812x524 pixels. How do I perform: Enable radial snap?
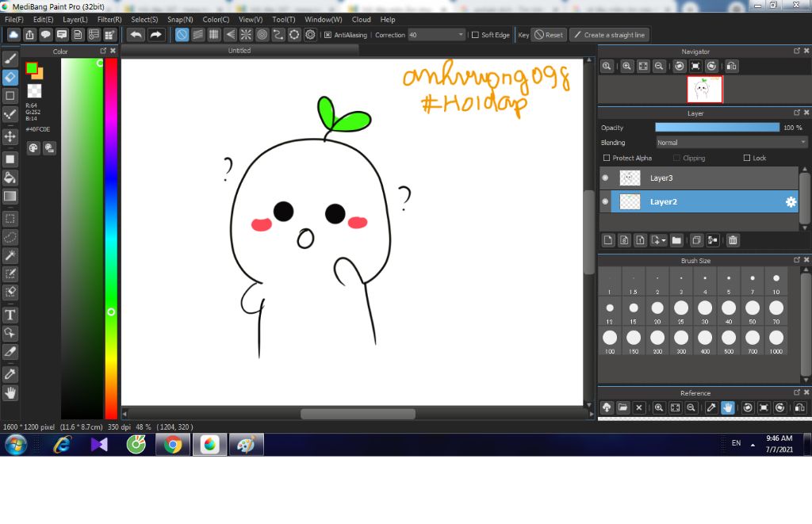pyautogui.click(x=246, y=35)
